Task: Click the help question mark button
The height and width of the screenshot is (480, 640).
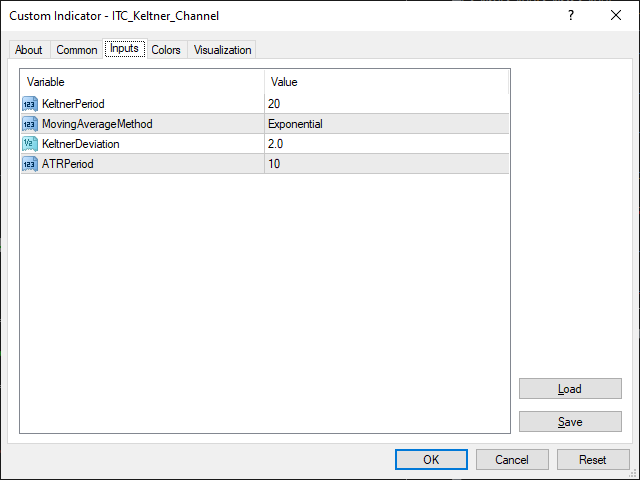Action: [571, 16]
